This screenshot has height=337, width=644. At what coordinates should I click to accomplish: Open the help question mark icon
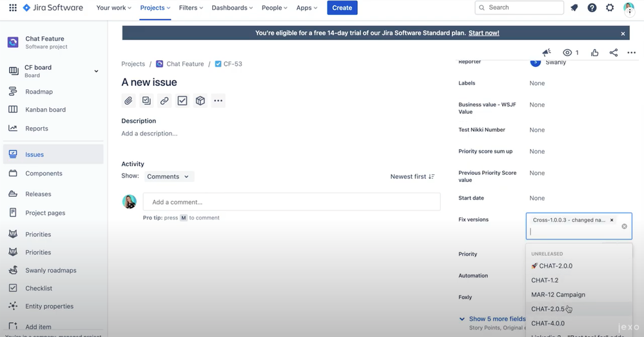point(592,7)
